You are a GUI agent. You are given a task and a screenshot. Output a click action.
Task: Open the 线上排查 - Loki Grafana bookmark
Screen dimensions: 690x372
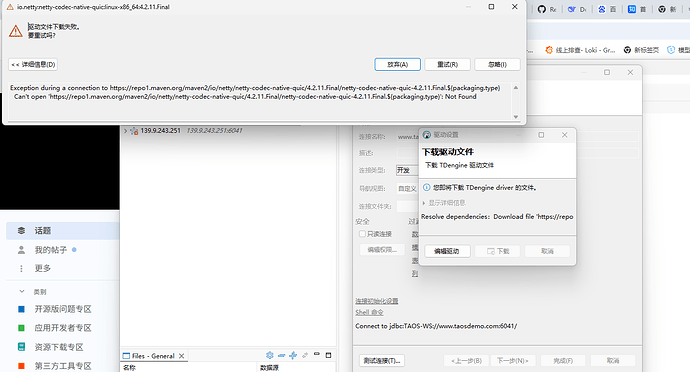[x=580, y=50]
